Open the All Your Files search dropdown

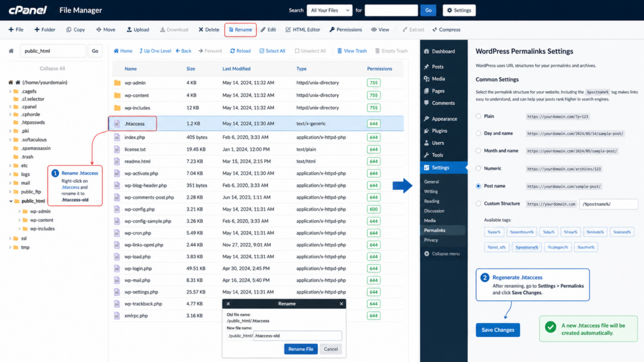(x=330, y=10)
